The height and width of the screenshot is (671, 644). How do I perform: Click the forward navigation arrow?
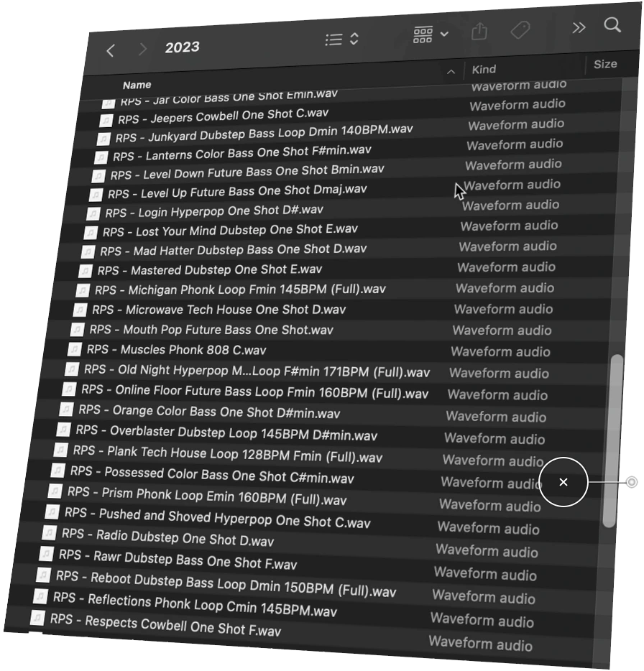(143, 49)
